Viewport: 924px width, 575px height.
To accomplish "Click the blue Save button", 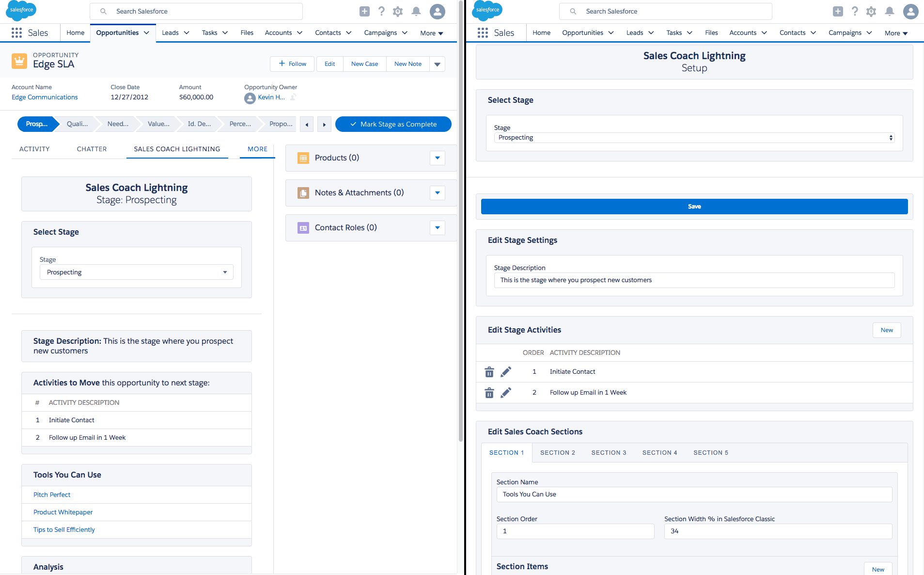I will tap(694, 207).
